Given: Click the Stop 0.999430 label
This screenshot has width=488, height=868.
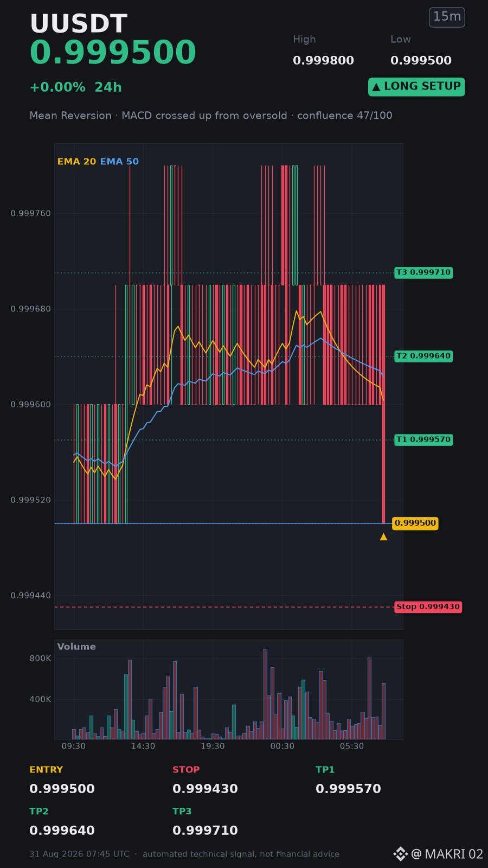Looking at the screenshot, I should click(428, 607).
